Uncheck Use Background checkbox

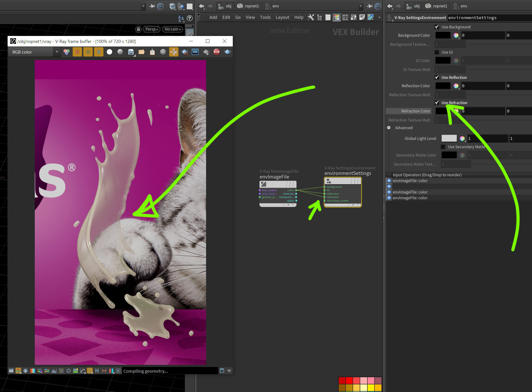tap(437, 27)
